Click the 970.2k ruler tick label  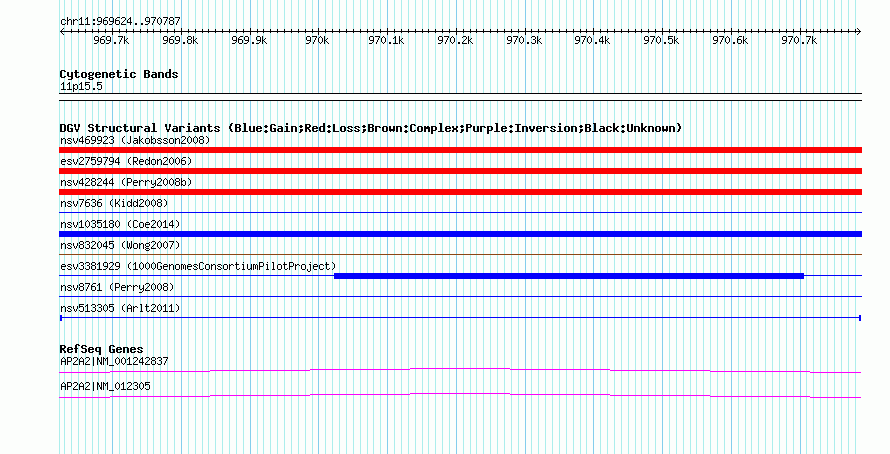coord(455,40)
